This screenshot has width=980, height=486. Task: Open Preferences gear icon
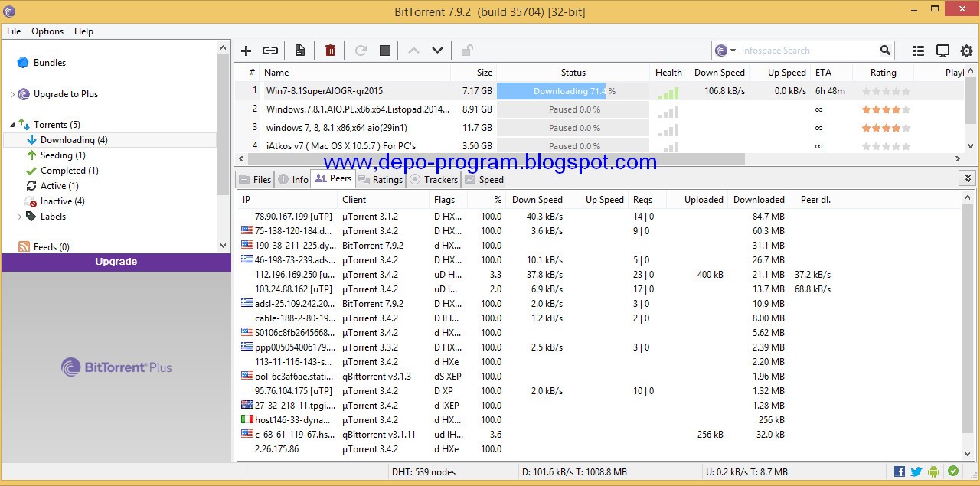pyautogui.click(x=967, y=51)
